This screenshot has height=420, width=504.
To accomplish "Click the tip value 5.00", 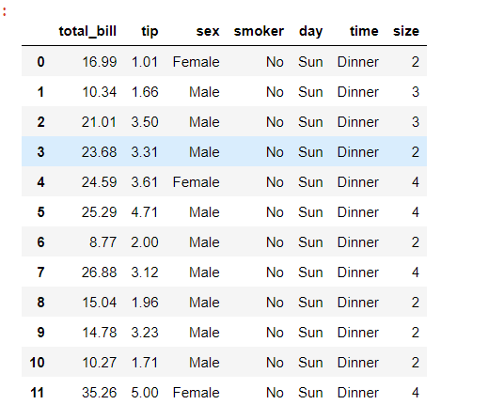I will click(x=145, y=393).
